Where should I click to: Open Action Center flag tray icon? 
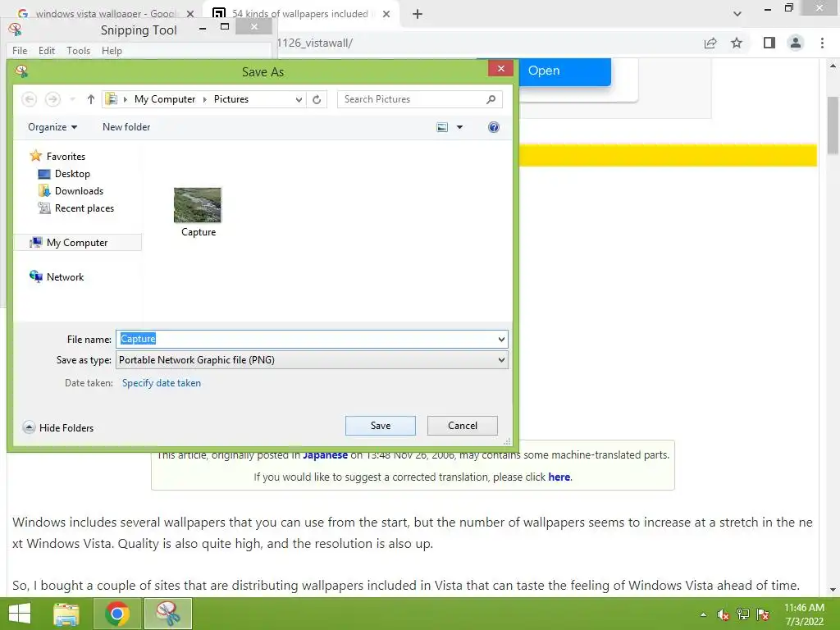pos(763,615)
